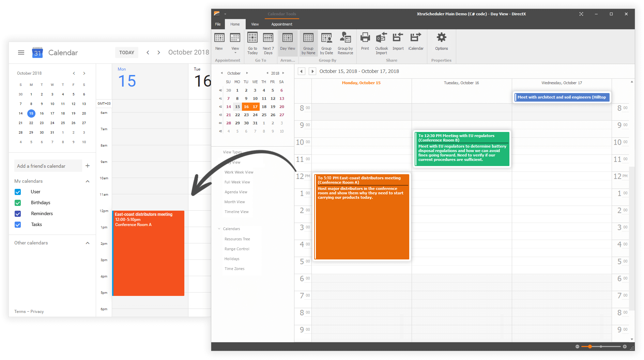Toggle the Tasks calendar checkbox

(x=18, y=225)
